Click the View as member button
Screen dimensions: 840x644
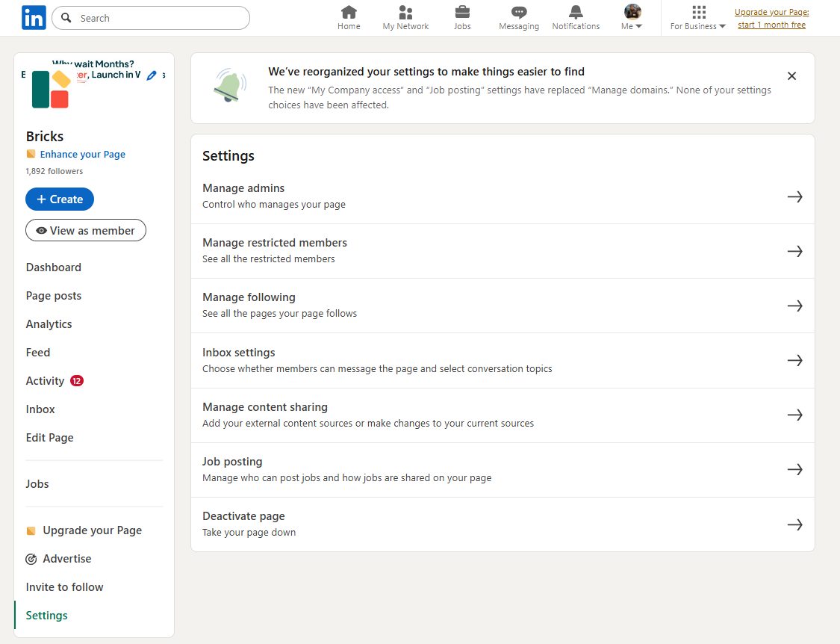click(86, 231)
